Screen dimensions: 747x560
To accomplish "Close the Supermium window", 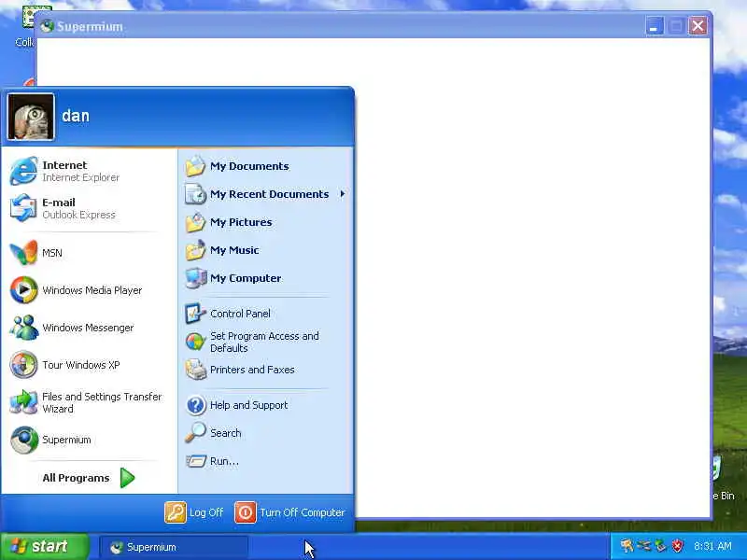I will pos(698,26).
